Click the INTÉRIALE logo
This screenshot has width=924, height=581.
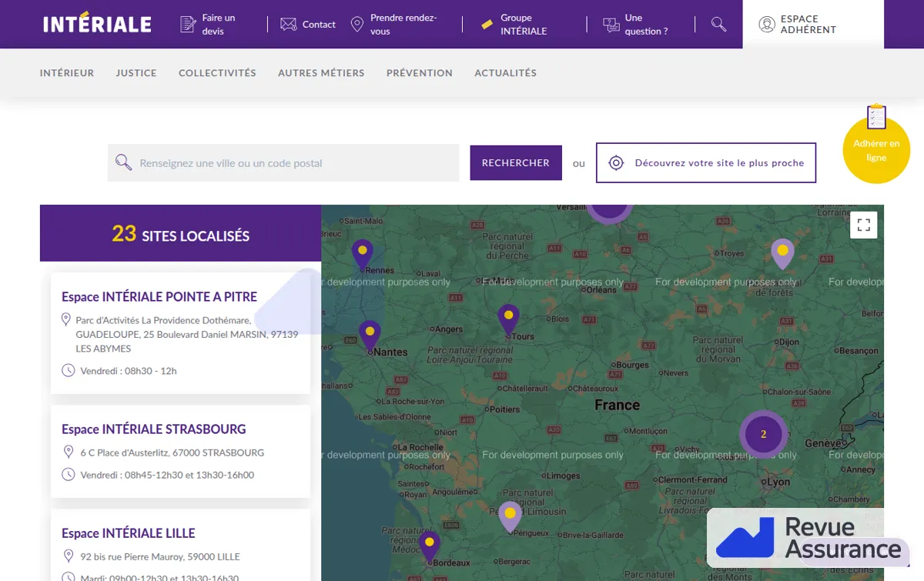tap(97, 23)
